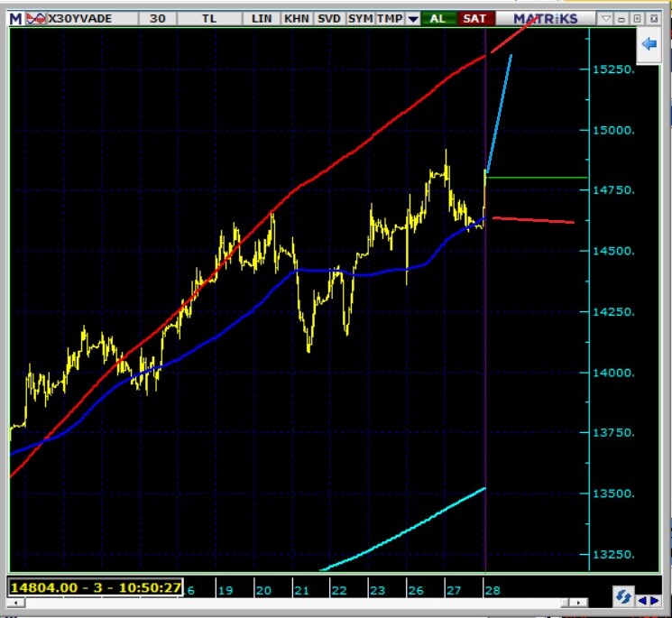This screenshot has height=618, width=672.
Task: Click the blue back arrow icon
Action: pos(648,44)
